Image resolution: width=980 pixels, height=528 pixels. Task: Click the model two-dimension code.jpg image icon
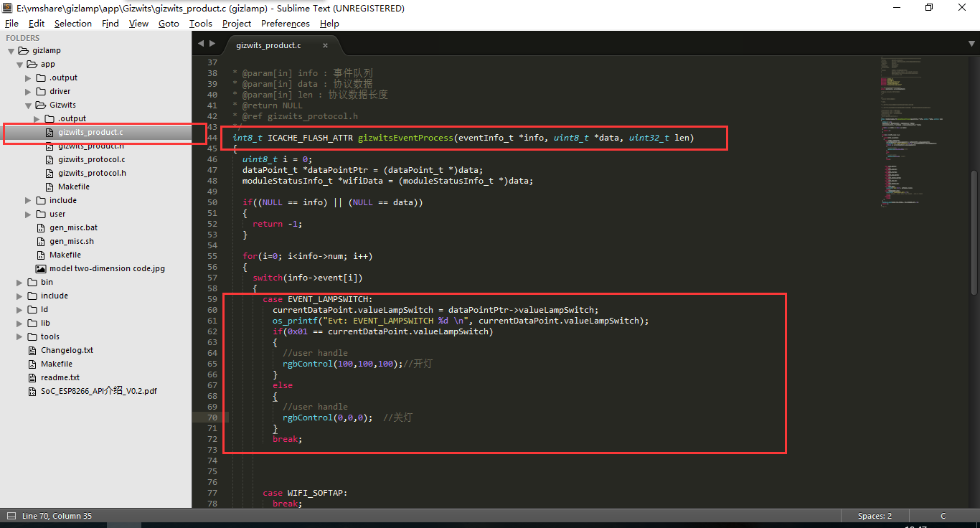[x=41, y=268]
